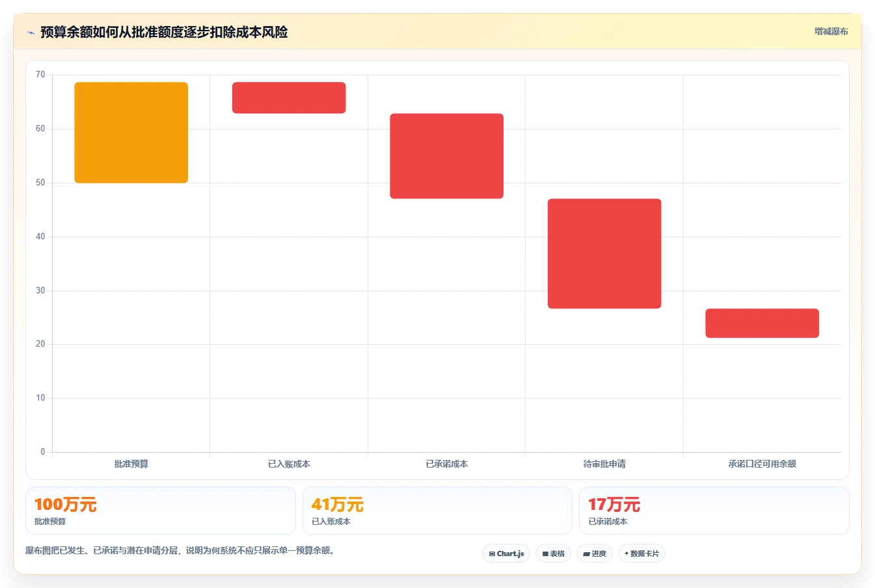This screenshot has width=875, height=588.
Task: Click the 批准预算 axis label
Action: [131, 464]
